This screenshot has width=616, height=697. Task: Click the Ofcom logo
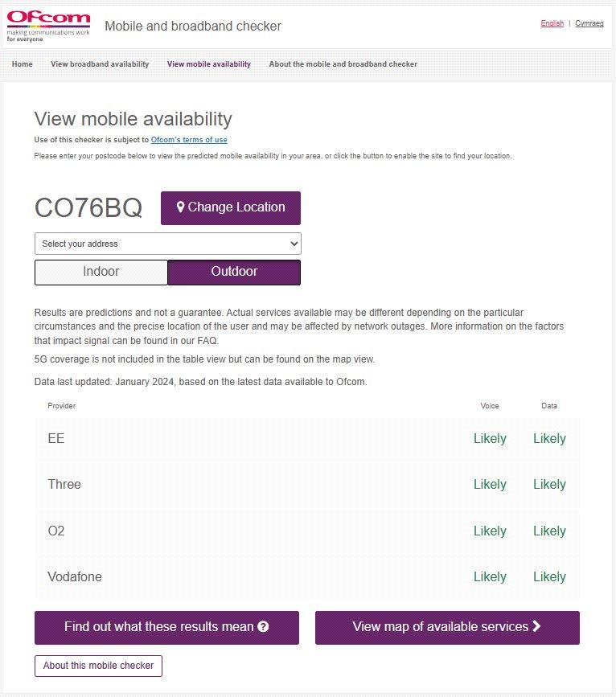point(48,27)
